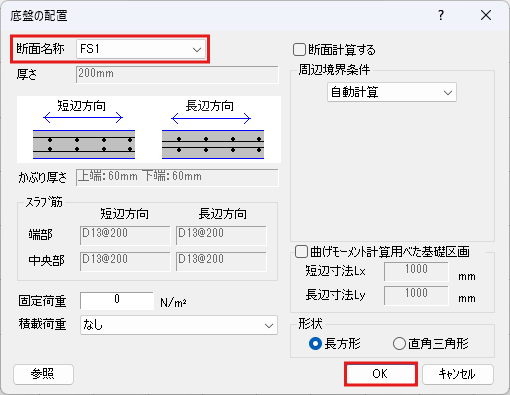This screenshot has width=510, height=395.
Task: Click the OK button
Action: (x=381, y=374)
